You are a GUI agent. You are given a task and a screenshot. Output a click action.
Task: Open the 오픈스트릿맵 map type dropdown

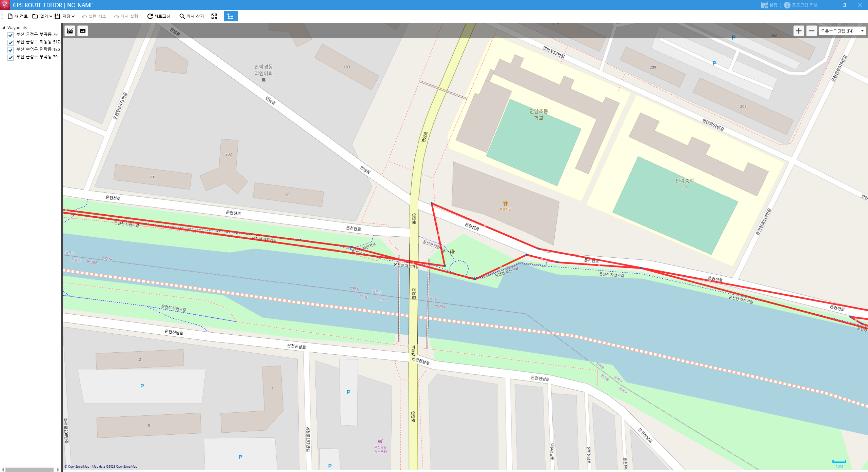[x=842, y=31]
